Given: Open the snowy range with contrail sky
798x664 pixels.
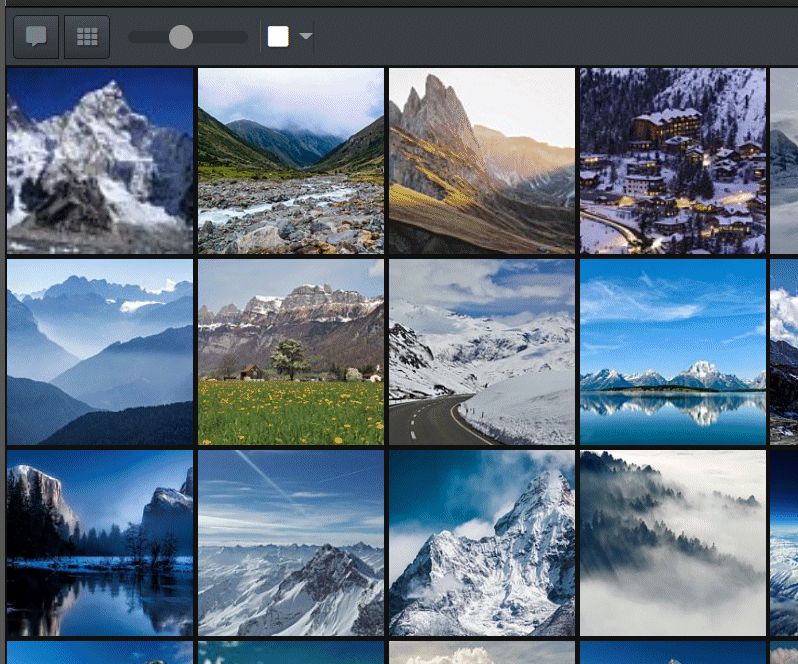Looking at the screenshot, I should pyautogui.click(x=291, y=543).
